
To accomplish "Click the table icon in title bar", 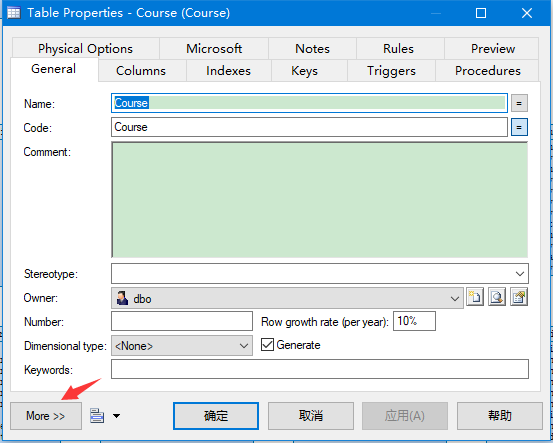I will [14, 13].
